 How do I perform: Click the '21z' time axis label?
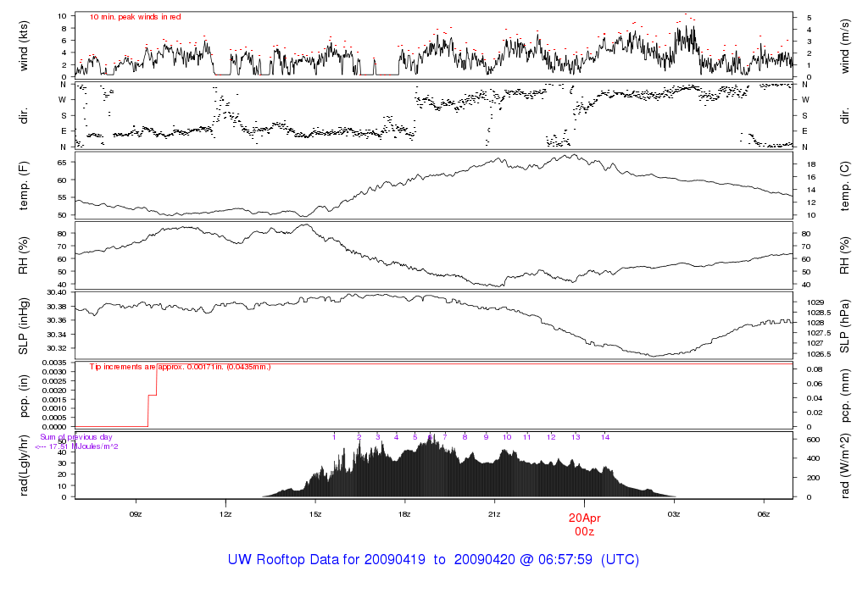click(x=494, y=514)
